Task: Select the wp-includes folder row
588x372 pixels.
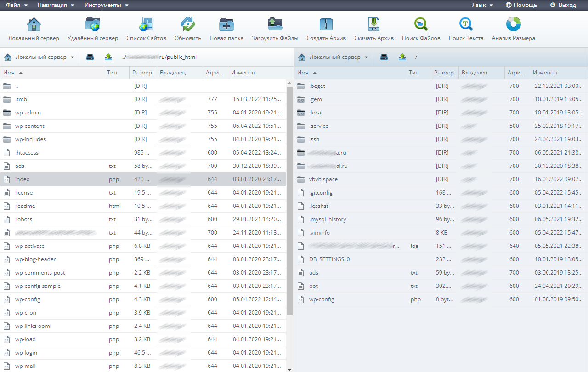Action: pyautogui.click(x=143, y=139)
